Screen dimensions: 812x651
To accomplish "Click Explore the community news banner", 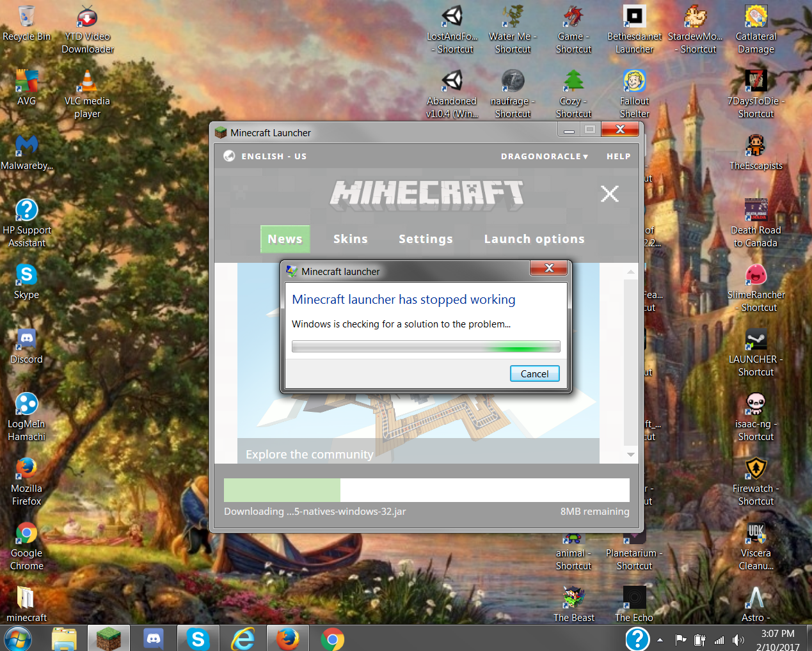I will [x=418, y=451].
